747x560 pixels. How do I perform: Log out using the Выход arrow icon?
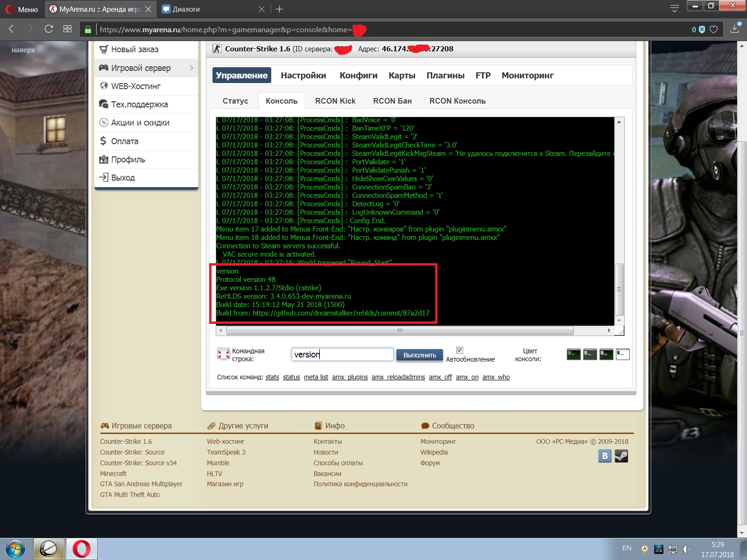(x=103, y=177)
